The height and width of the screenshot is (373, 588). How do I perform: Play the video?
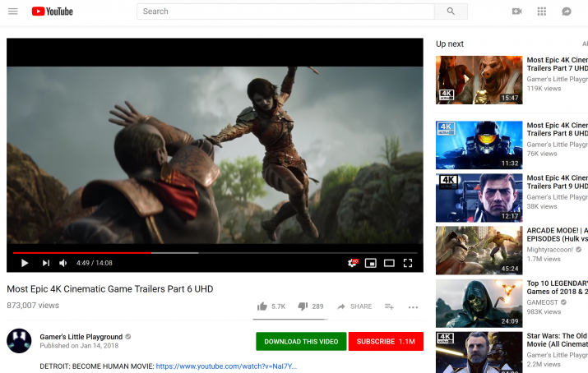tap(25, 263)
